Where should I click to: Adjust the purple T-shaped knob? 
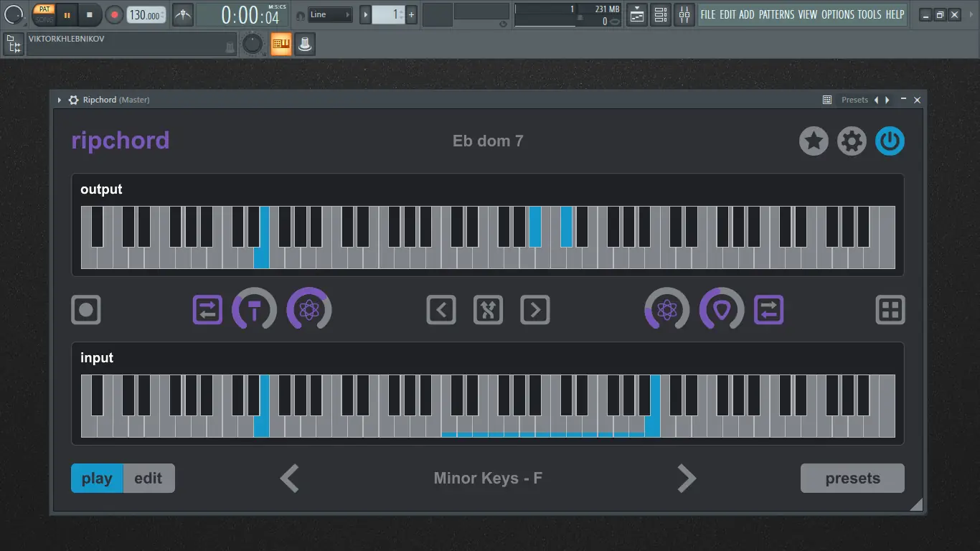[x=254, y=310]
